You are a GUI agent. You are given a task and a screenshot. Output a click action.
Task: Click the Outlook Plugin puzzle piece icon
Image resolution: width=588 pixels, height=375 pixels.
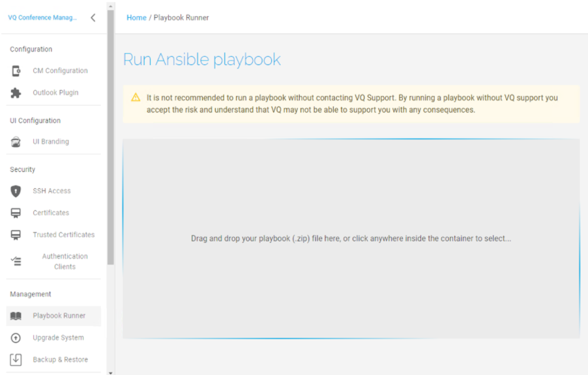point(16,92)
